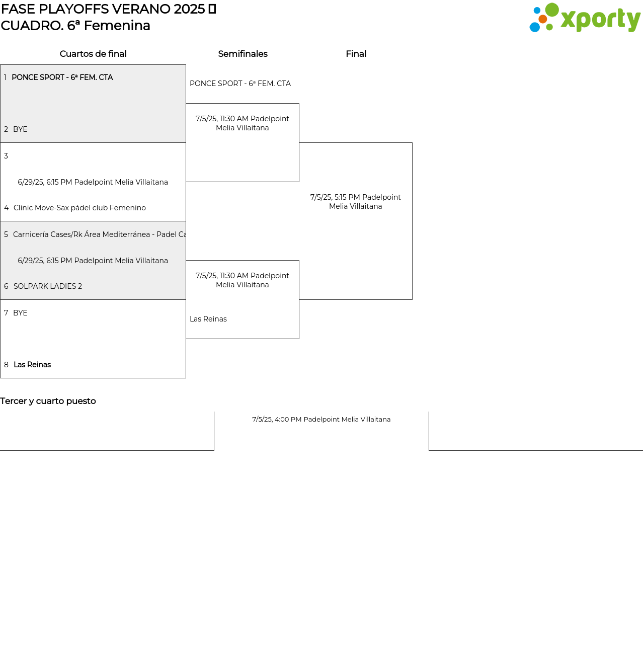The image size is (644, 645).
Task: Click the Cuartos de final column header
Action: click(93, 54)
